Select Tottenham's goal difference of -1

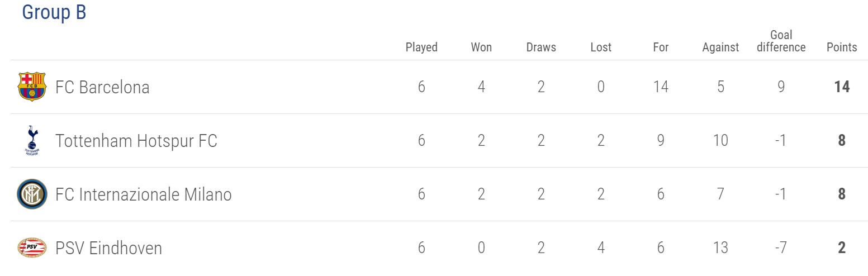781,141
